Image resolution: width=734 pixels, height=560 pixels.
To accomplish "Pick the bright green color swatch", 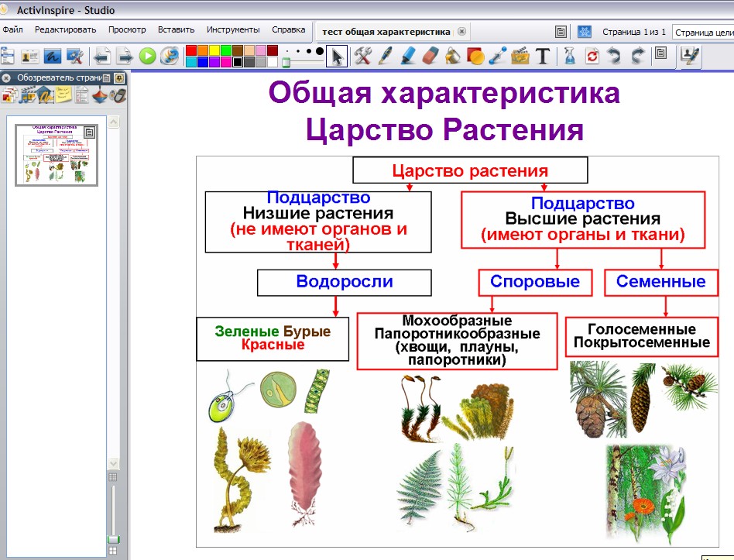I will (x=226, y=50).
